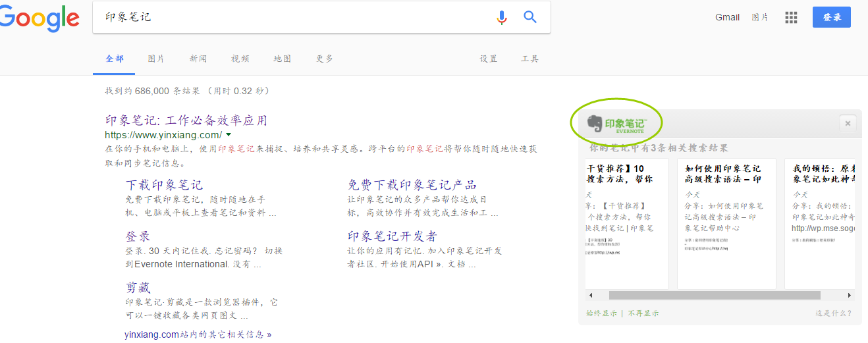Click the snippet text starting 在你的手机和电脑上

pyautogui.click(x=321, y=156)
